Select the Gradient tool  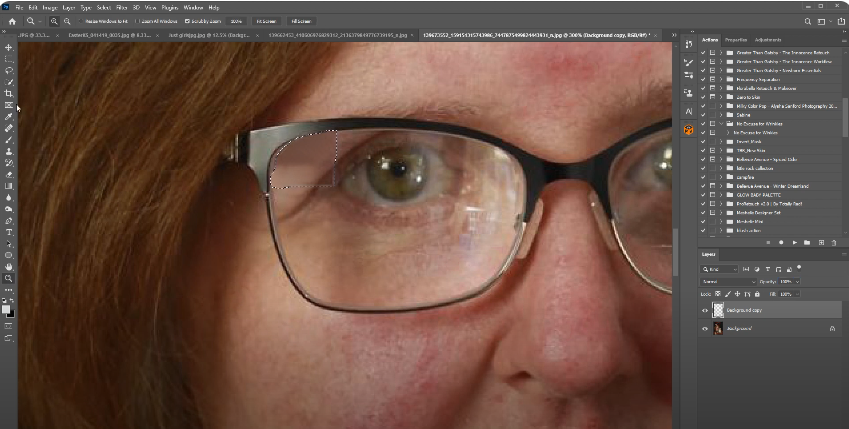point(9,186)
